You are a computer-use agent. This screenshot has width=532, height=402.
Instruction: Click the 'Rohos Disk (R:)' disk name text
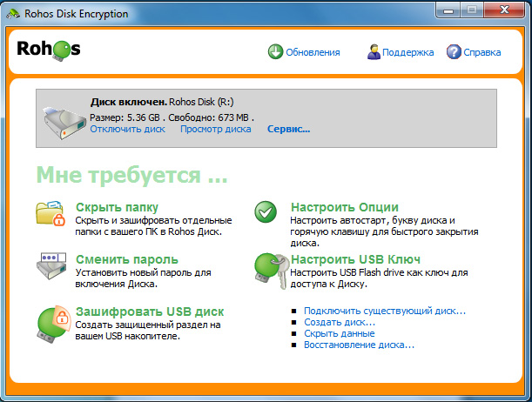(201, 102)
